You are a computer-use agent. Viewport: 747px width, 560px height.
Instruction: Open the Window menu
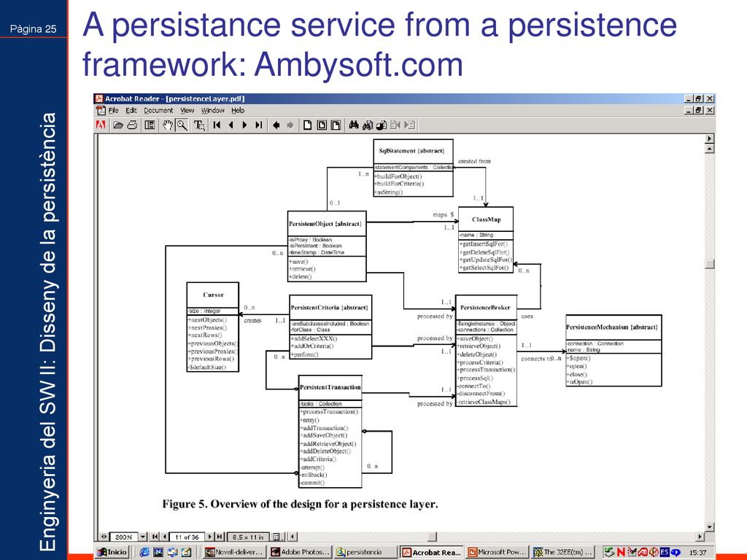pyautogui.click(x=212, y=111)
